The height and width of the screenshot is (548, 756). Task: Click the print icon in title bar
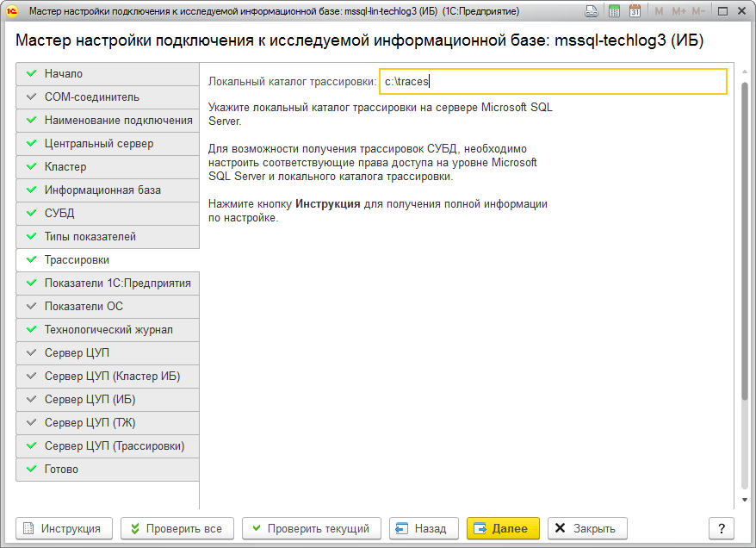[592, 12]
